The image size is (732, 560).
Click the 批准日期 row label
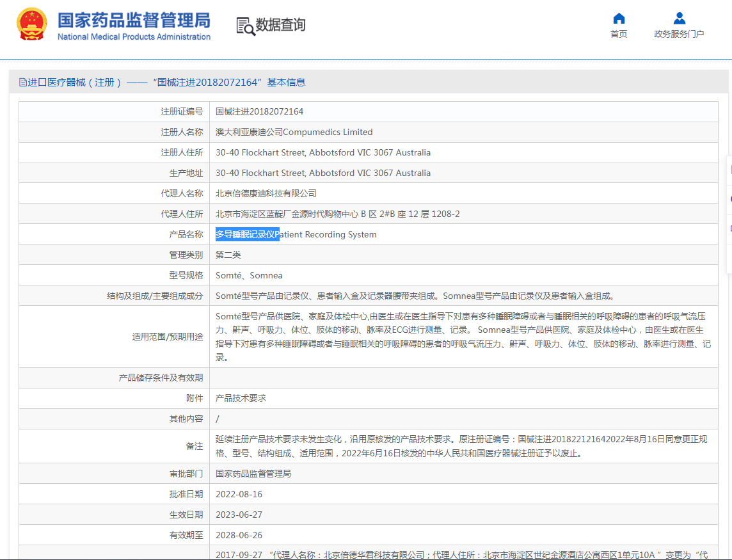click(x=186, y=494)
